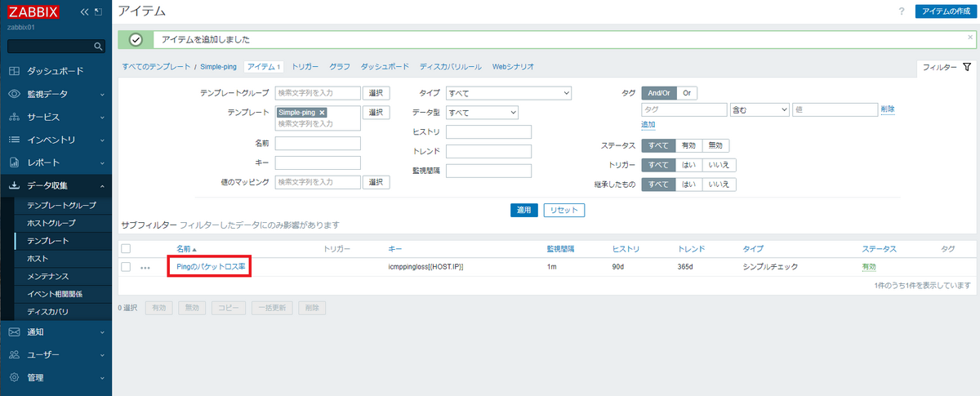This screenshot has height=396, width=980.
Task: Switch to the トリガー tab
Action: click(305, 66)
